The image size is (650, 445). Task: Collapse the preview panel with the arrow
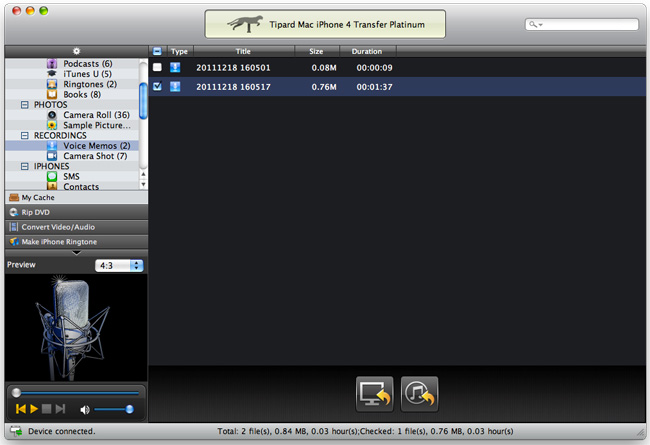tap(76, 253)
